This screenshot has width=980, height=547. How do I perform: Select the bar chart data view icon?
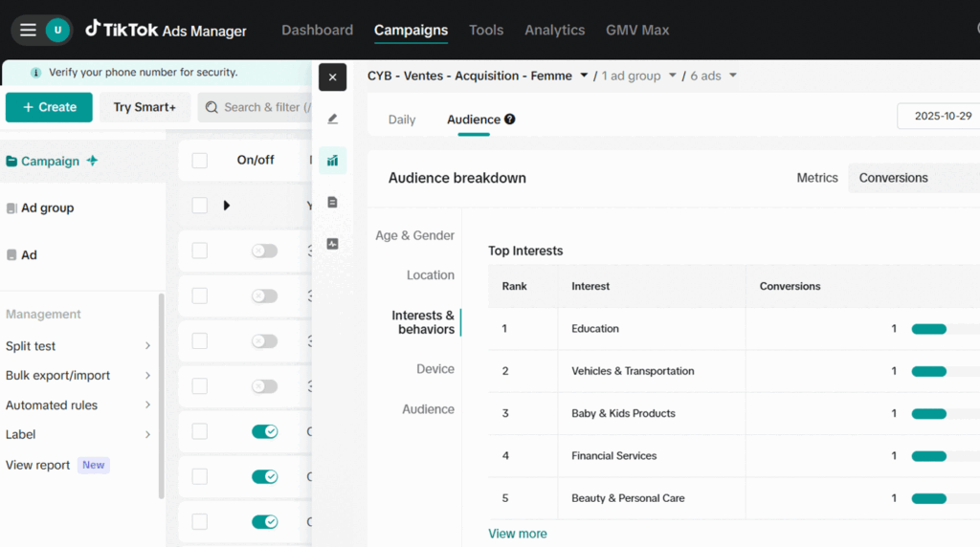[x=332, y=161]
